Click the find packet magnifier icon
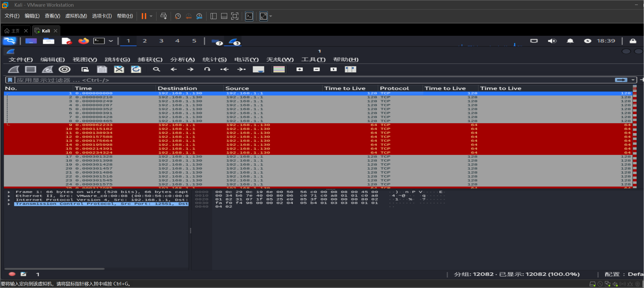Screen dimensions: 644x288 tap(156, 69)
